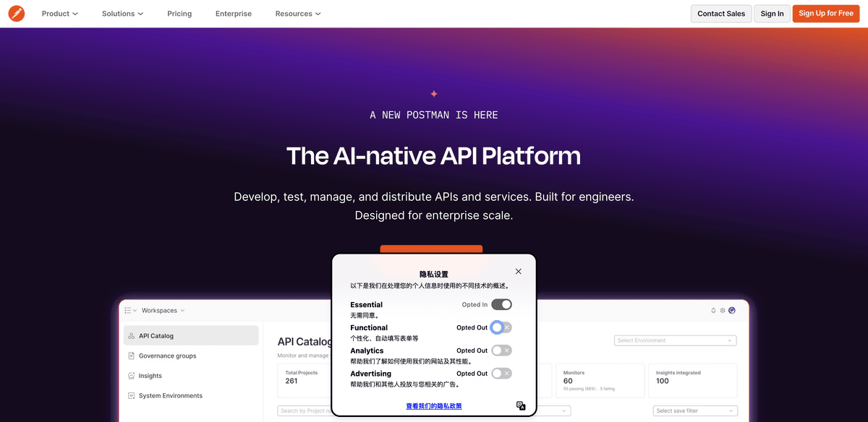Open the Enterprise nav link
Screen dimensions: 868x422
pyautogui.click(x=234, y=14)
